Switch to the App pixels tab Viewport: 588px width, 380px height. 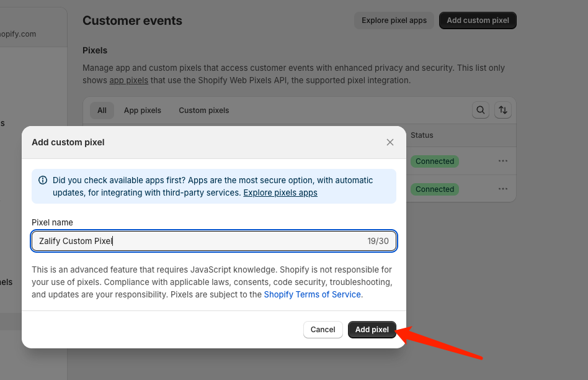[x=142, y=111]
